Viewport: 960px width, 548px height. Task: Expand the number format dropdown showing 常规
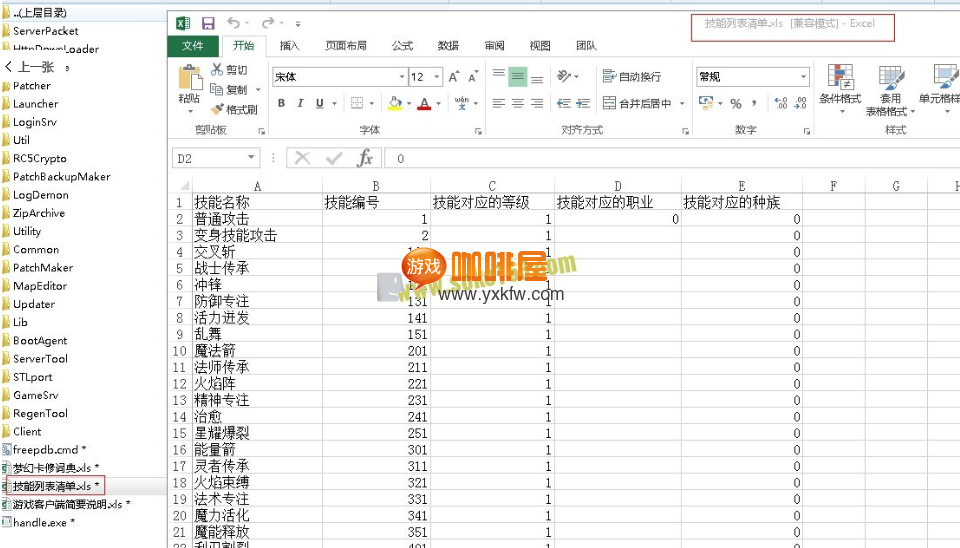(x=803, y=77)
